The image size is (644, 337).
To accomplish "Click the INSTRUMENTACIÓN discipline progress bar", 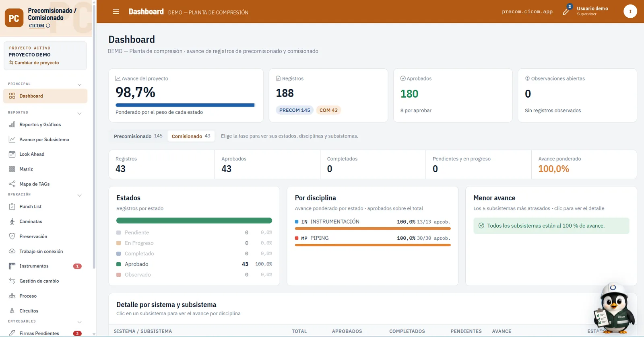I will [373, 228].
